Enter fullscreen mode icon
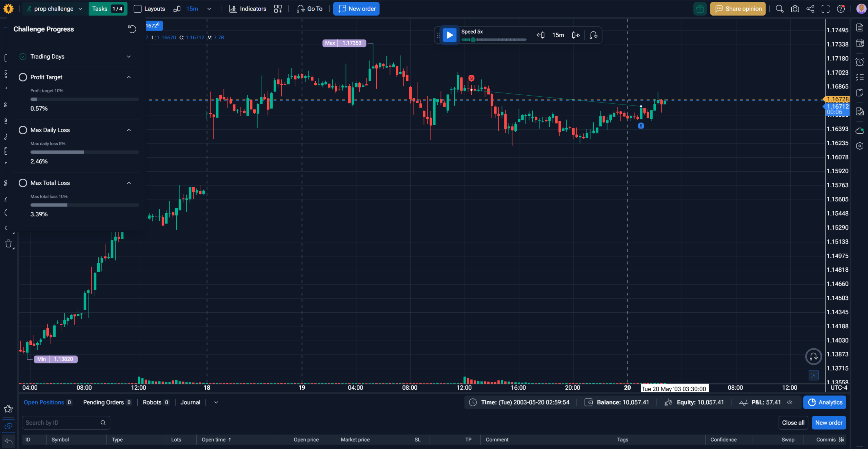This screenshot has width=868, height=449. coord(825,9)
